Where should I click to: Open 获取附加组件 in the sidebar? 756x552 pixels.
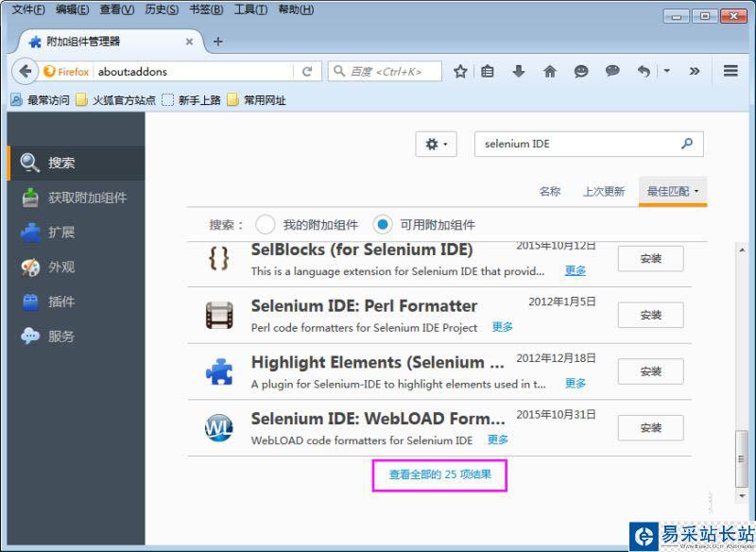pyautogui.click(x=77, y=198)
